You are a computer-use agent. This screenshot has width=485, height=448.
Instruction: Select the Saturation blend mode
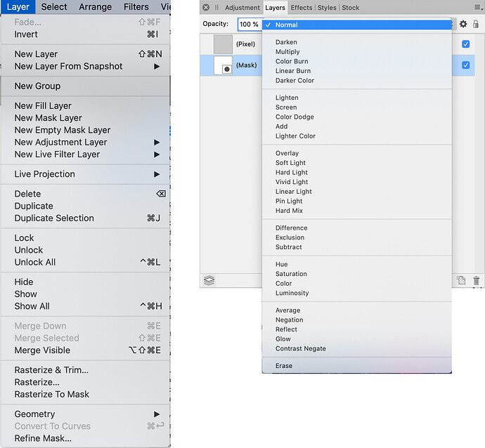click(x=357, y=275)
